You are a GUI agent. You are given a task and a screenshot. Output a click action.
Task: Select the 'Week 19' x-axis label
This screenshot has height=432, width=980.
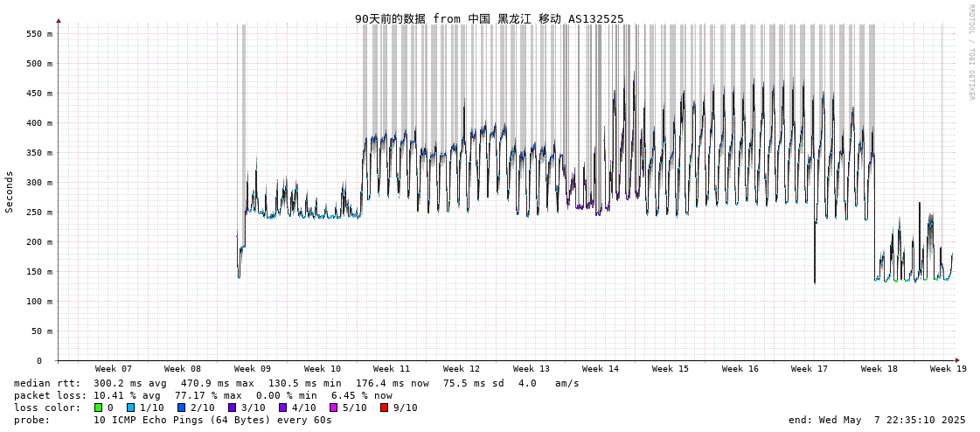click(x=949, y=369)
